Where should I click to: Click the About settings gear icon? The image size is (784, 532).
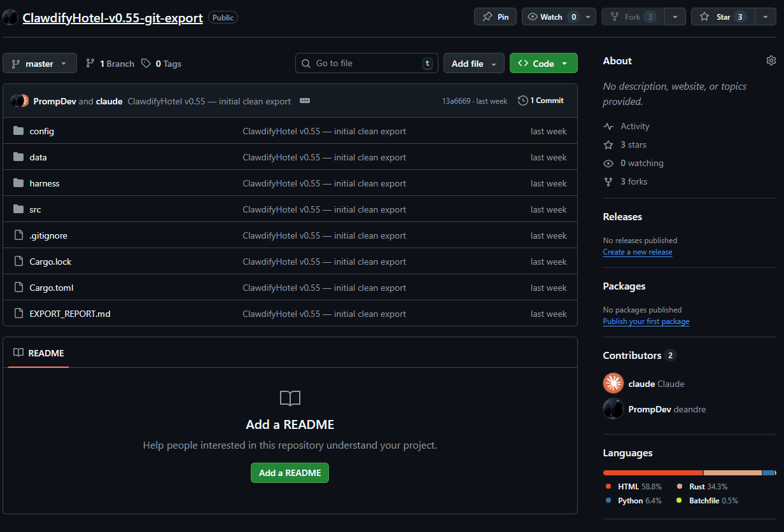coord(771,60)
